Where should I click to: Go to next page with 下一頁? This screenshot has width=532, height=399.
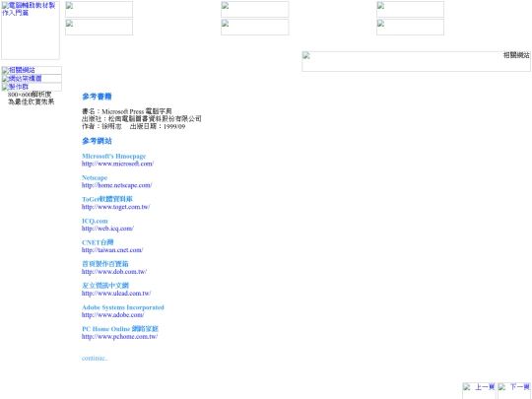pyautogui.click(x=514, y=390)
